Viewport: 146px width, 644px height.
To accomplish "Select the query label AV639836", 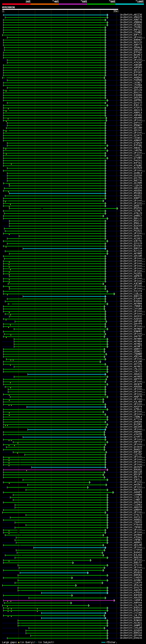I will tap(8, 8).
